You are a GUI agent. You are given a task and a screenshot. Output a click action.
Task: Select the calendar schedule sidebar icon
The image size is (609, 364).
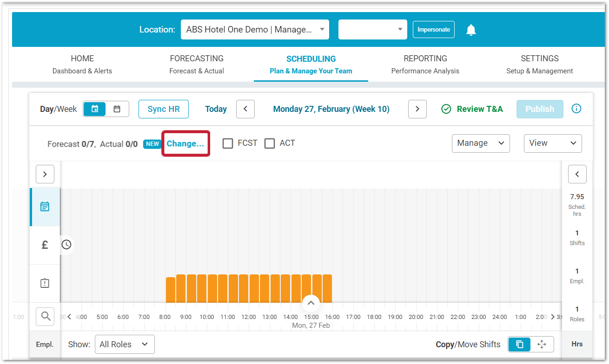pyautogui.click(x=45, y=207)
